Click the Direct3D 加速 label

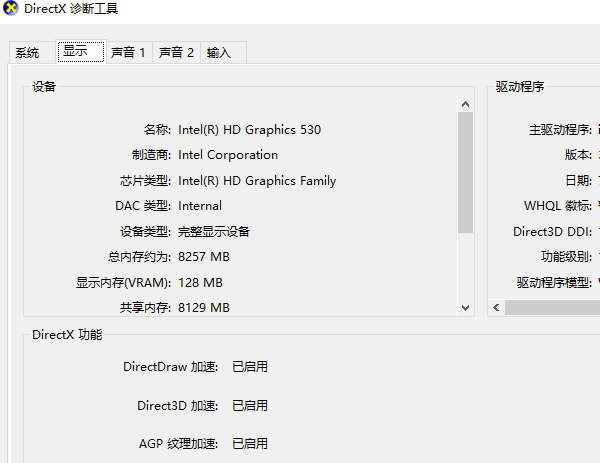[x=178, y=406]
